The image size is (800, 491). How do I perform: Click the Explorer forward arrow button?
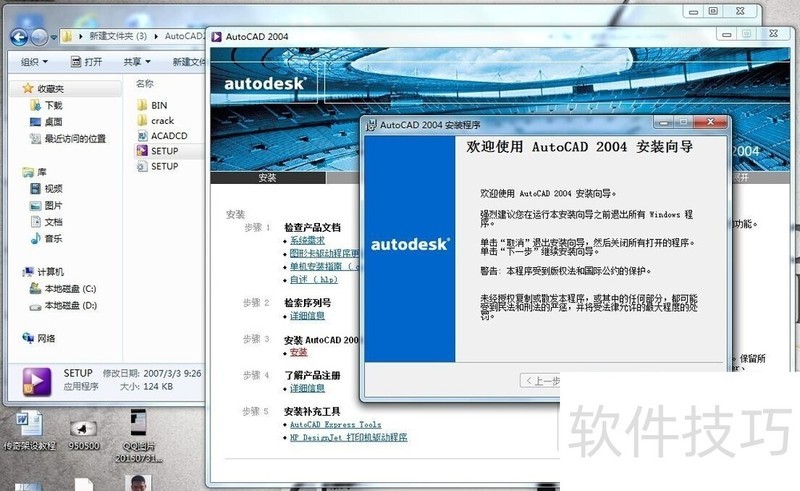tap(39, 37)
